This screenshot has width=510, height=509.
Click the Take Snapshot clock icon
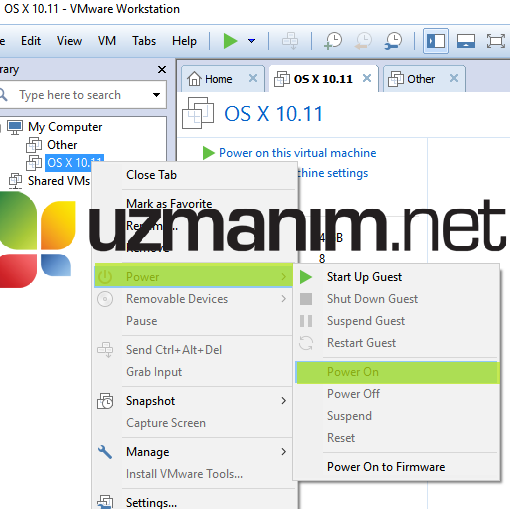coord(333,41)
